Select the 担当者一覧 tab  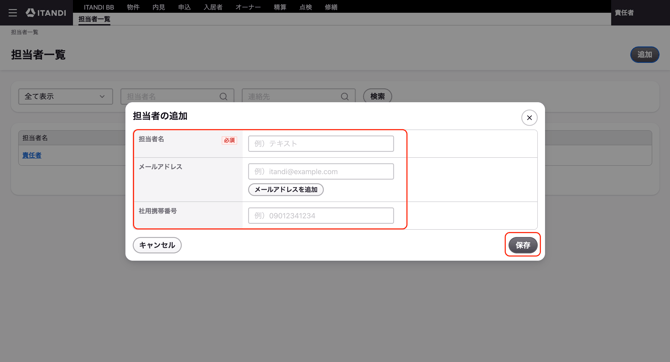coord(94,19)
